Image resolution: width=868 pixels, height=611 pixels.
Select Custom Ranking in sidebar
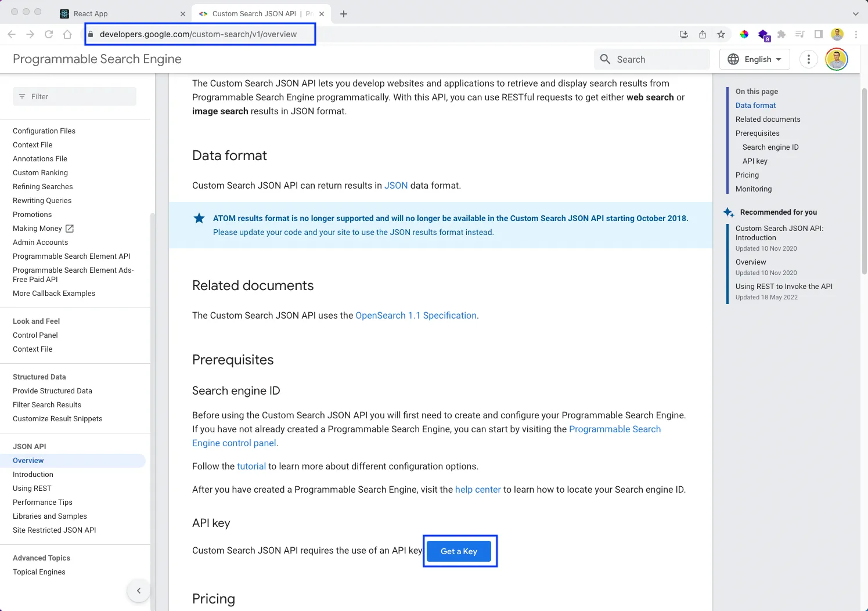tap(40, 173)
